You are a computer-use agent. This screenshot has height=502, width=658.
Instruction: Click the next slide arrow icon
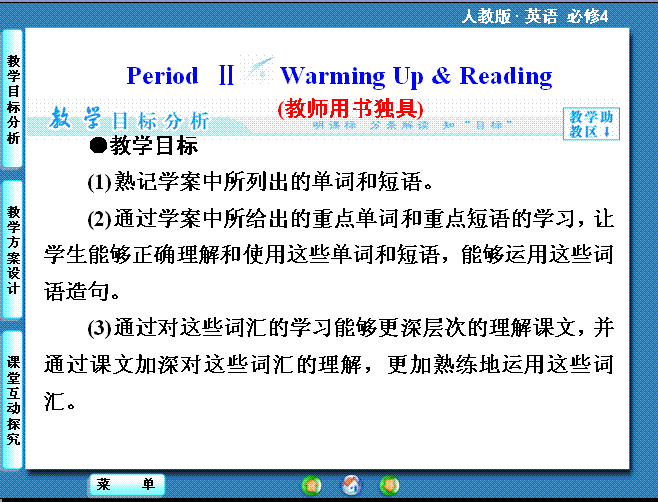coord(389,485)
